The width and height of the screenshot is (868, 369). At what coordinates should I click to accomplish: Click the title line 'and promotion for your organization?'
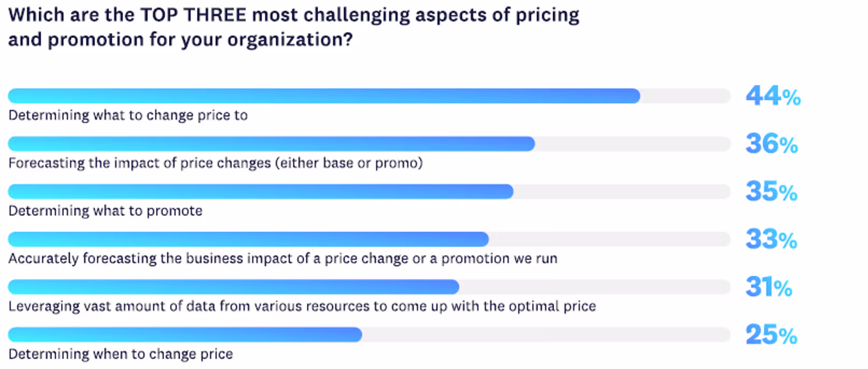[180, 40]
